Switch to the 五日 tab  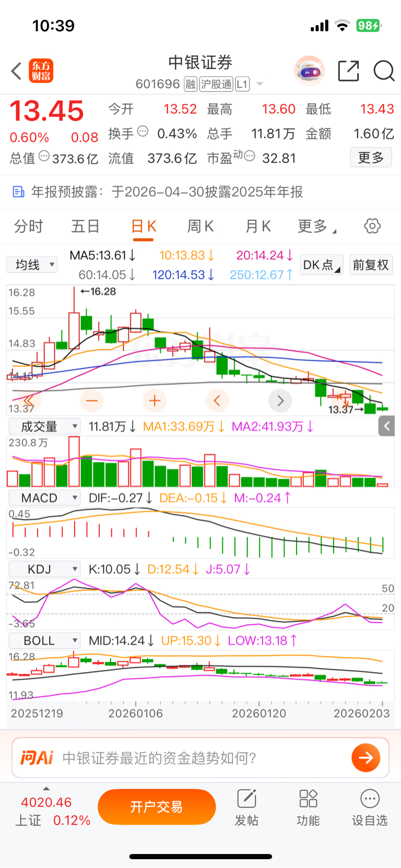tap(86, 227)
